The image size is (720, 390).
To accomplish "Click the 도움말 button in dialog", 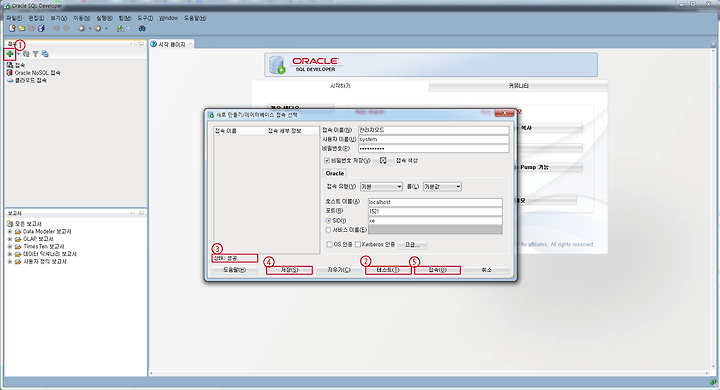I will 235,270.
